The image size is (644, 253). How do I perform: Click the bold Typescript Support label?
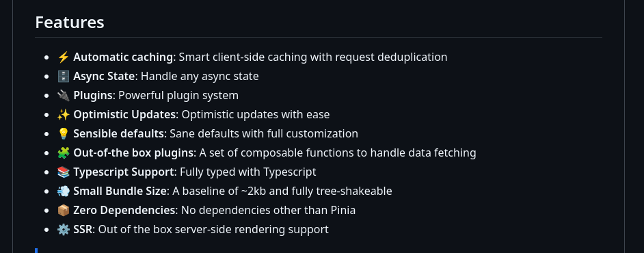pyautogui.click(x=124, y=172)
